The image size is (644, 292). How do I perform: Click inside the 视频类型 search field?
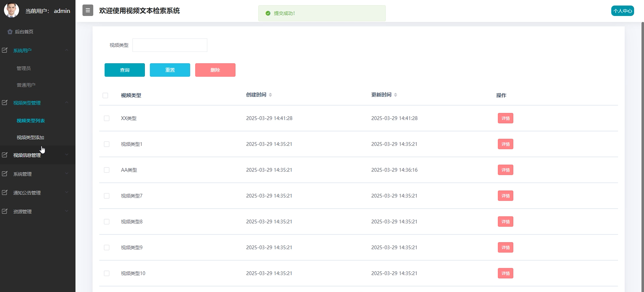click(x=170, y=45)
